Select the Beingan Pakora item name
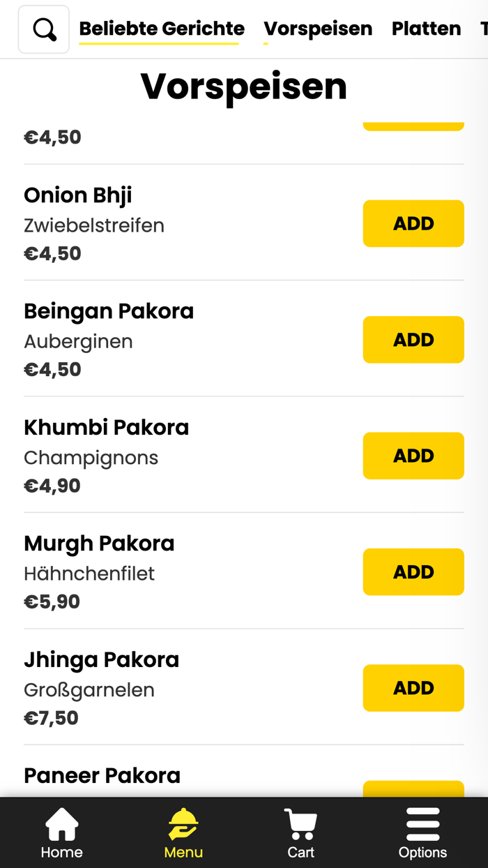Viewport: 488px width, 868px height. 109,311
